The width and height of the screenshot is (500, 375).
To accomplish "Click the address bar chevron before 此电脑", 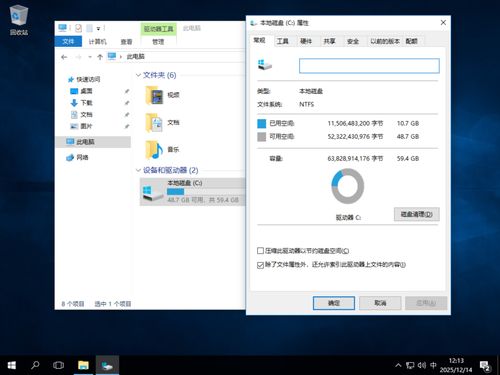I will coord(121,57).
